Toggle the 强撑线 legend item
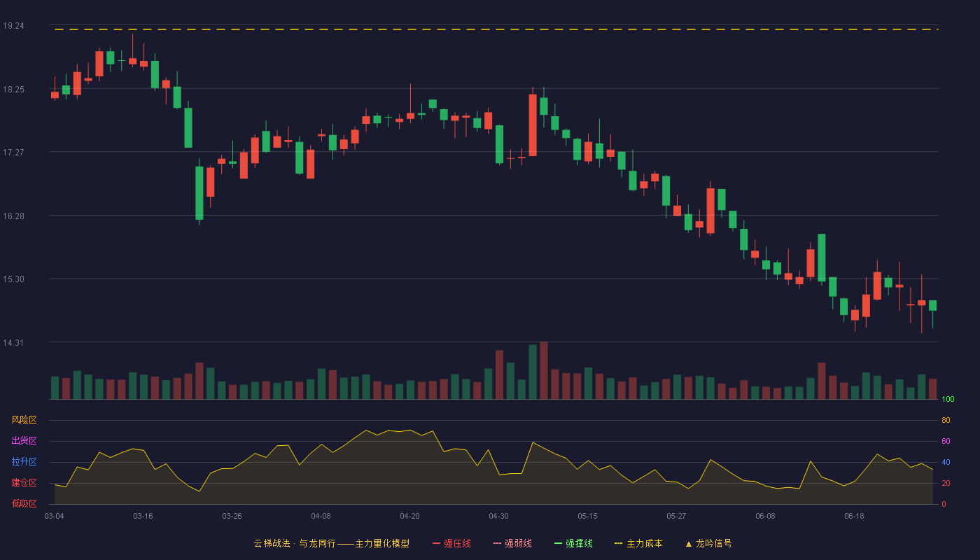Viewport: 980px width, 560px height. 573,543
